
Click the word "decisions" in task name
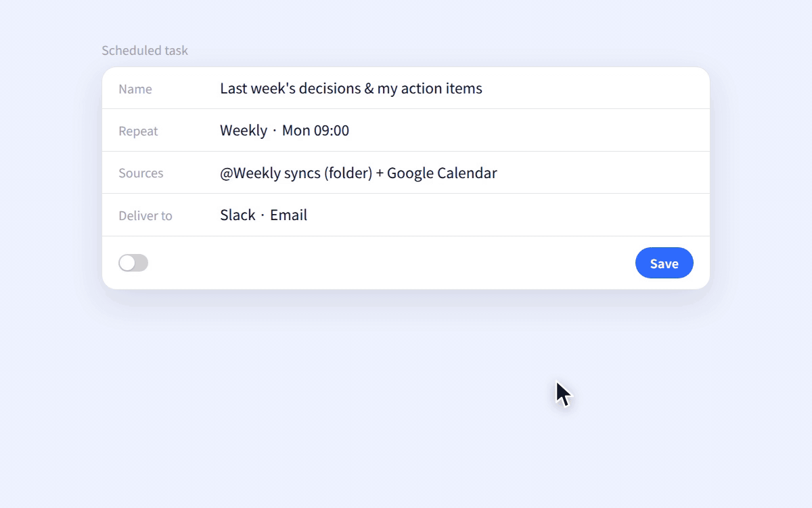(330, 88)
